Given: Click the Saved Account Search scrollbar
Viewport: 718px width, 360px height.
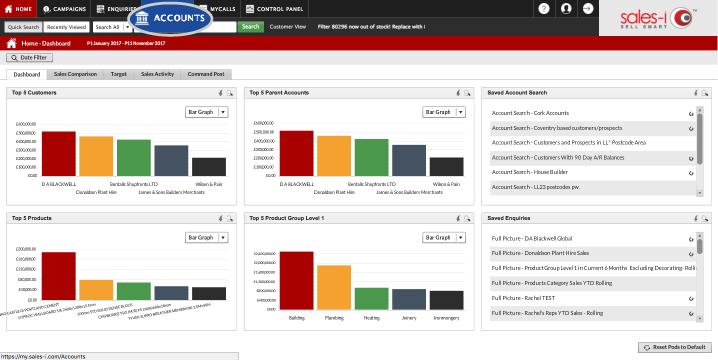Looking at the screenshot, I should click(x=699, y=139).
